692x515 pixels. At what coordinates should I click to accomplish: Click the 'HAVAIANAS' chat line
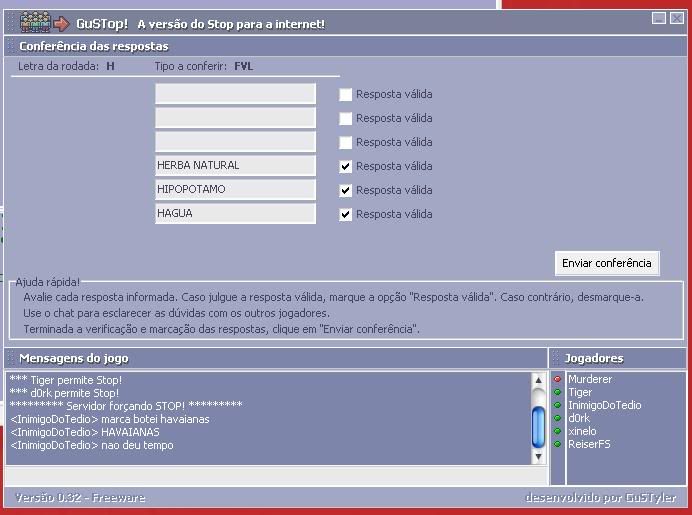[84, 432]
